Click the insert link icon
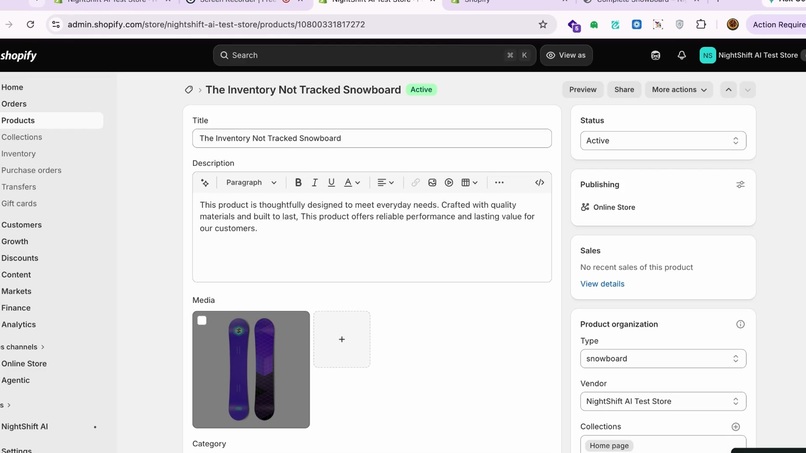 click(x=415, y=183)
